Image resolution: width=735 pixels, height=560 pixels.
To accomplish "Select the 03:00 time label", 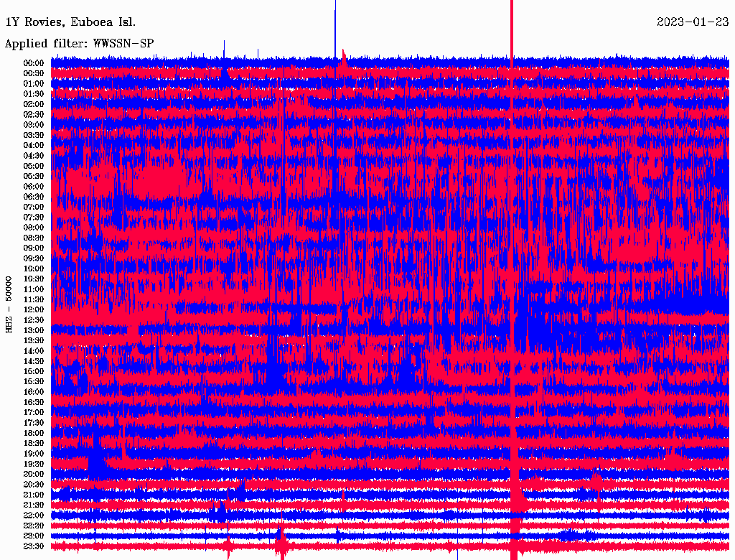I will pos(34,125).
